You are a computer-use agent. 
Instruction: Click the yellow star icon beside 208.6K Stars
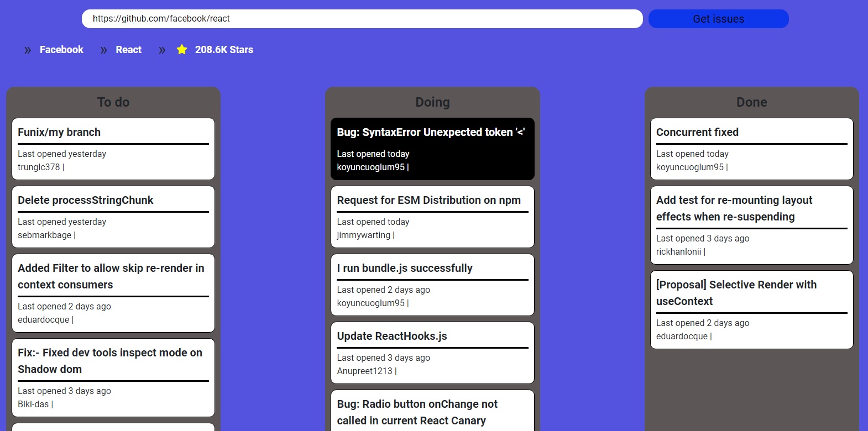(x=182, y=50)
